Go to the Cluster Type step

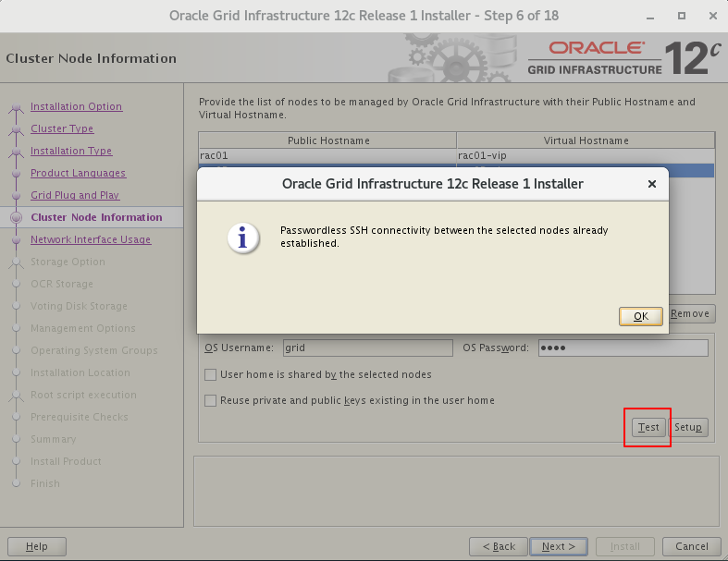62,128
